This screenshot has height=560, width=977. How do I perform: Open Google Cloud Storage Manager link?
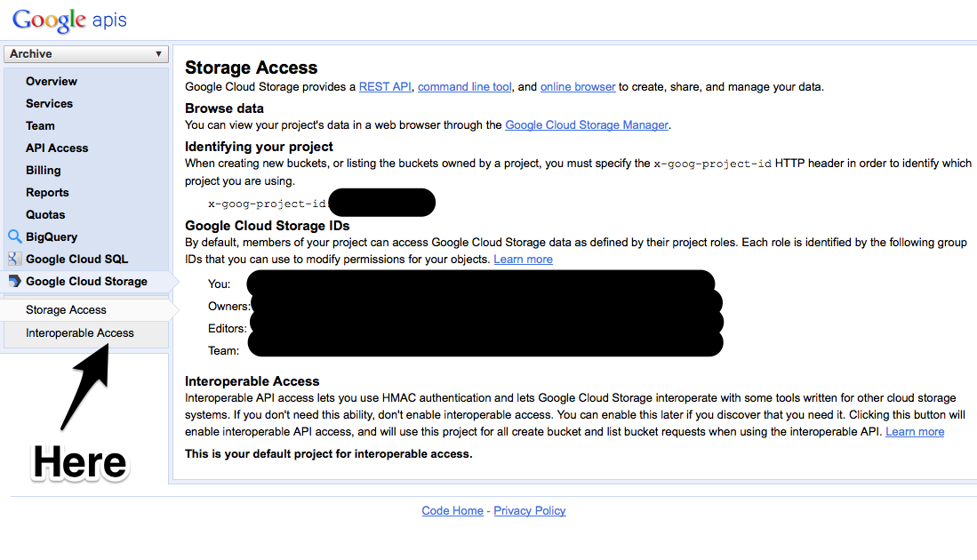click(587, 125)
